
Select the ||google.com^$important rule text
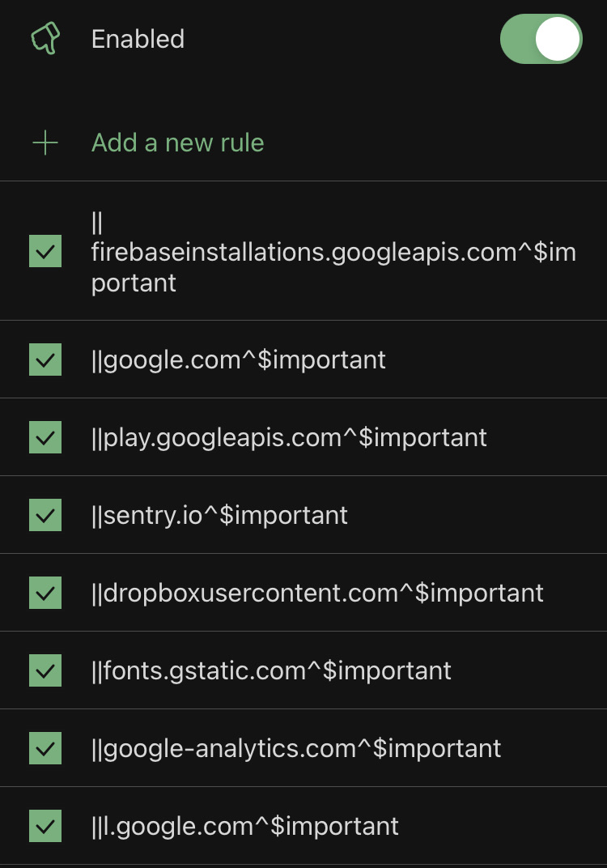point(239,360)
